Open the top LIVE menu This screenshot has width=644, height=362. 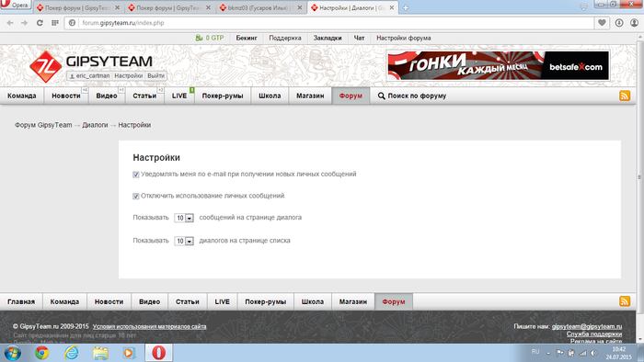(x=179, y=96)
